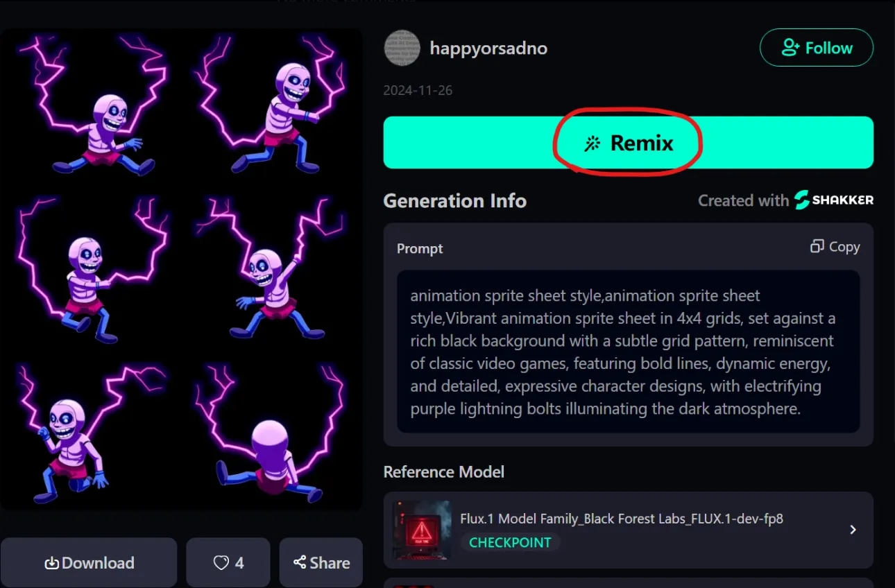Viewport: 895px width, 588px height.
Task: Click inside the prompt text box
Action: coord(628,352)
